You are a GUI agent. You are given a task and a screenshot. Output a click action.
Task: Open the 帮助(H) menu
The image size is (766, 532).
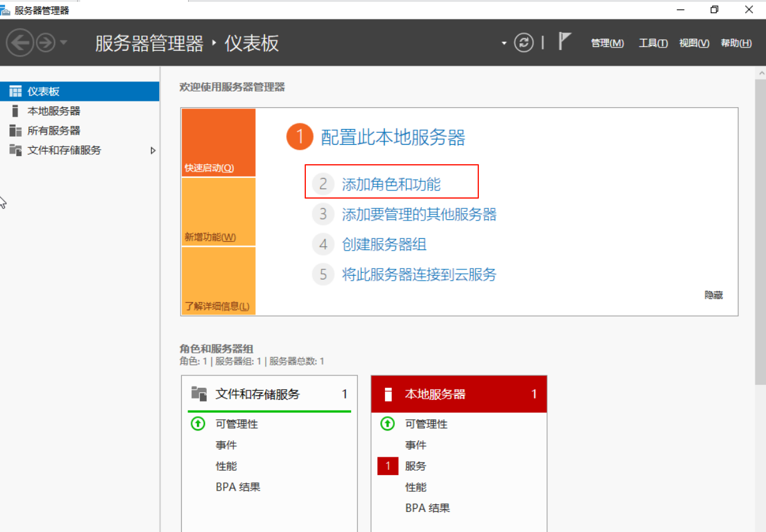tap(736, 43)
